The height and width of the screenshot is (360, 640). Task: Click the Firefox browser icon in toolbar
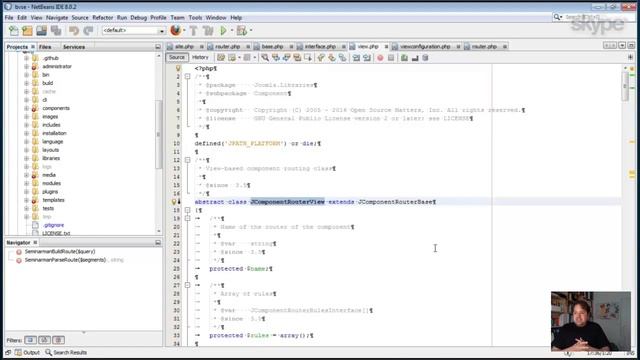point(176,30)
